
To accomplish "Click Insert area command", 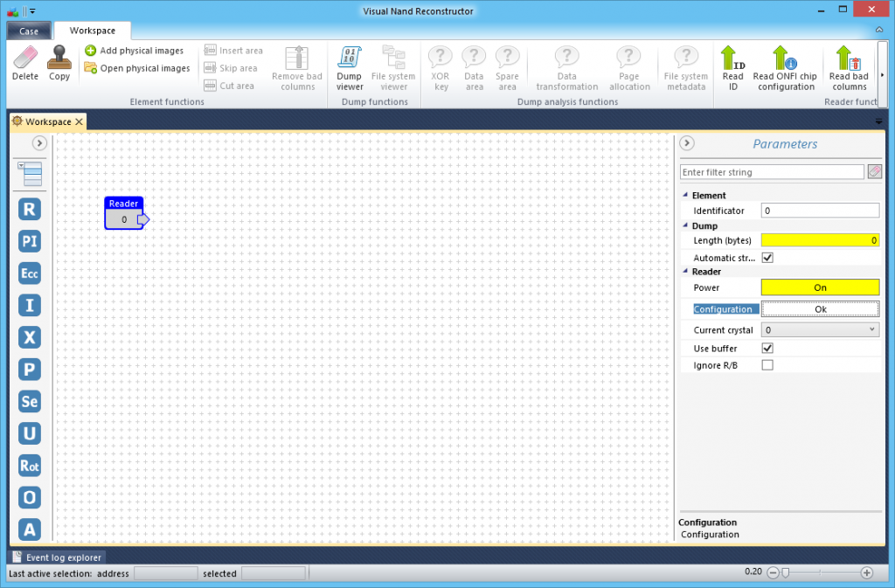I will (233, 50).
